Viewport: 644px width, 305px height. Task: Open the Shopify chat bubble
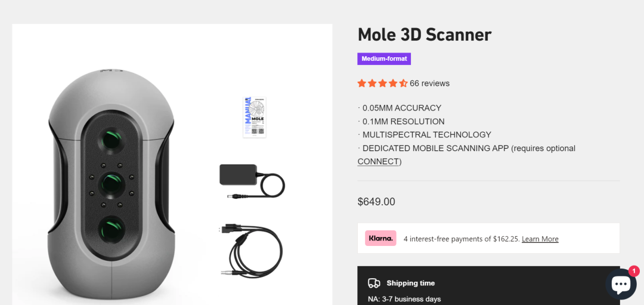pyautogui.click(x=620, y=284)
